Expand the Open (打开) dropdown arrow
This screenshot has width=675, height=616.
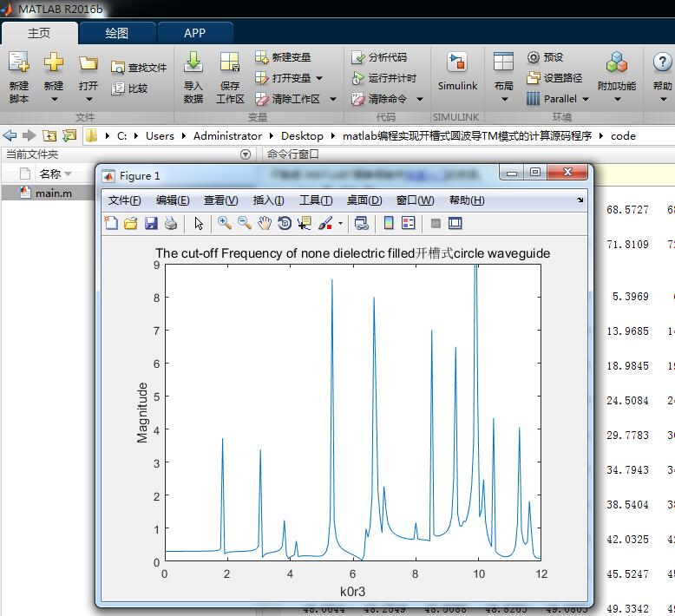[89, 100]
